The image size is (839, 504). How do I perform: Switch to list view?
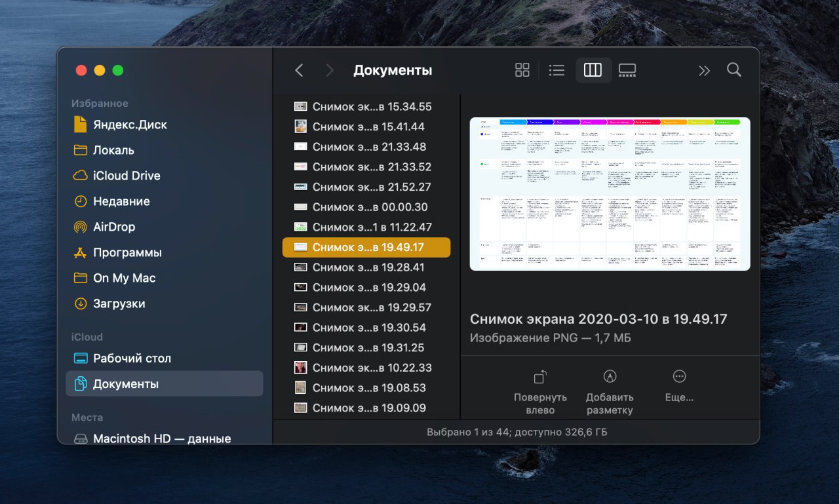pos(556,70)
